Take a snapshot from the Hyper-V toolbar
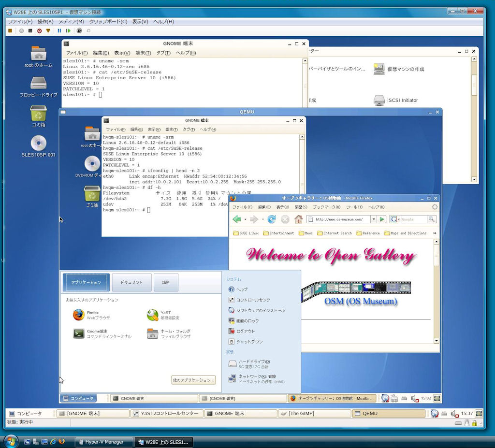 [79, 30]
